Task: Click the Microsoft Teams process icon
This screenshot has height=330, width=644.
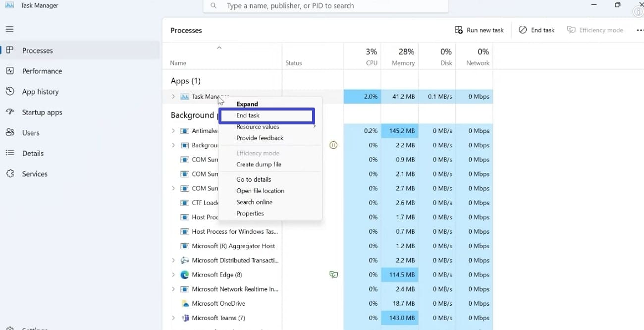Action: [185, 318]
